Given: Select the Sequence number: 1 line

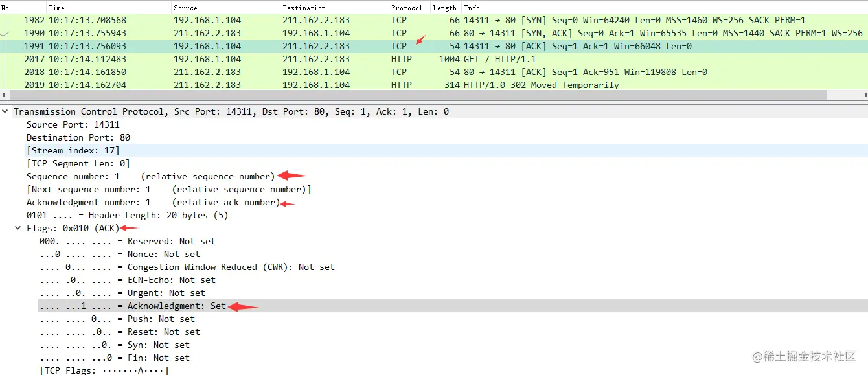Looking at the screenshot, I should click(x=150, y=176).
